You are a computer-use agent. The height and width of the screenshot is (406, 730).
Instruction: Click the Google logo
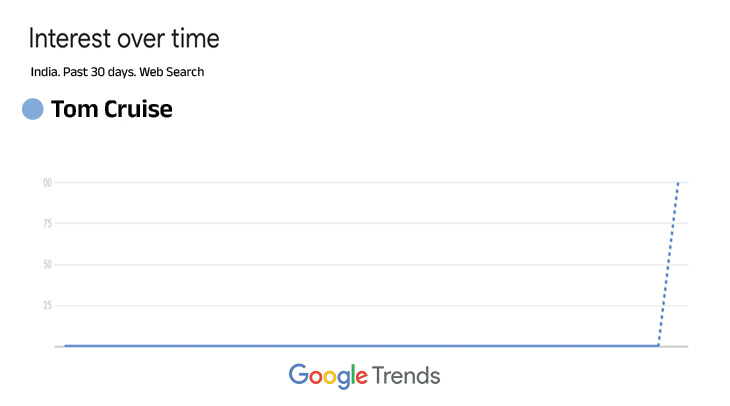pos(328,376)
